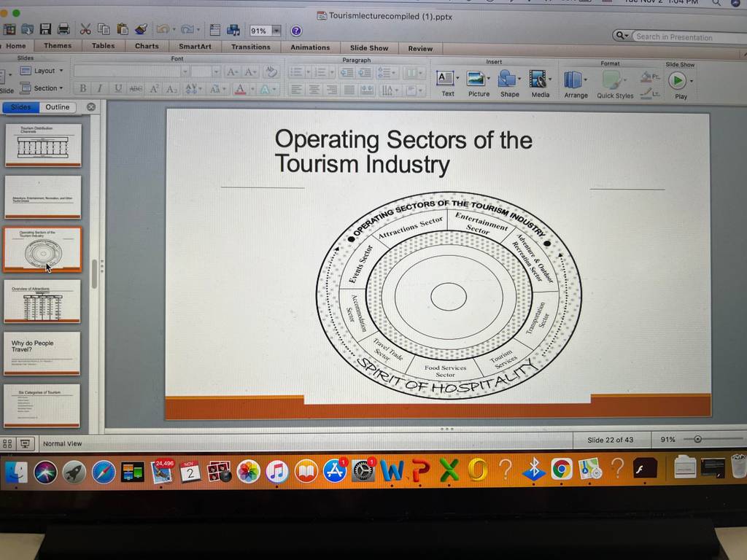747x560 pixels.
Task: Open the Animations ribbon tab
Action: 310,47
